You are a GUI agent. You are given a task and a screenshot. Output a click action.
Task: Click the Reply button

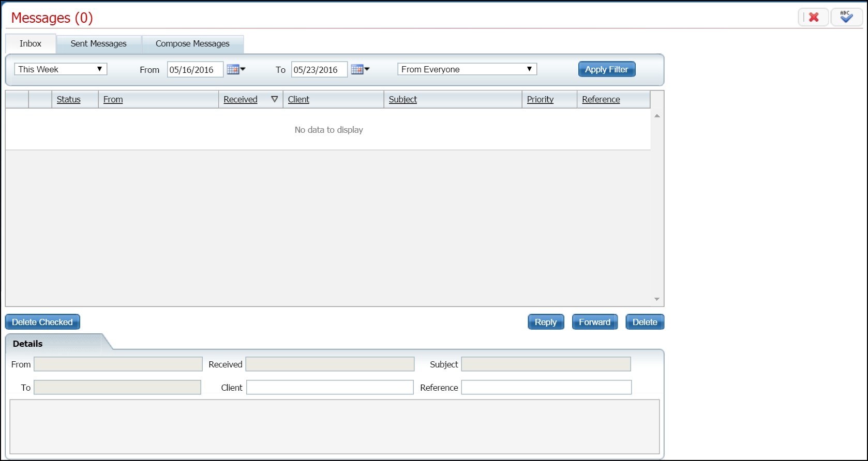pyautogui.click(x=545, y=322)
